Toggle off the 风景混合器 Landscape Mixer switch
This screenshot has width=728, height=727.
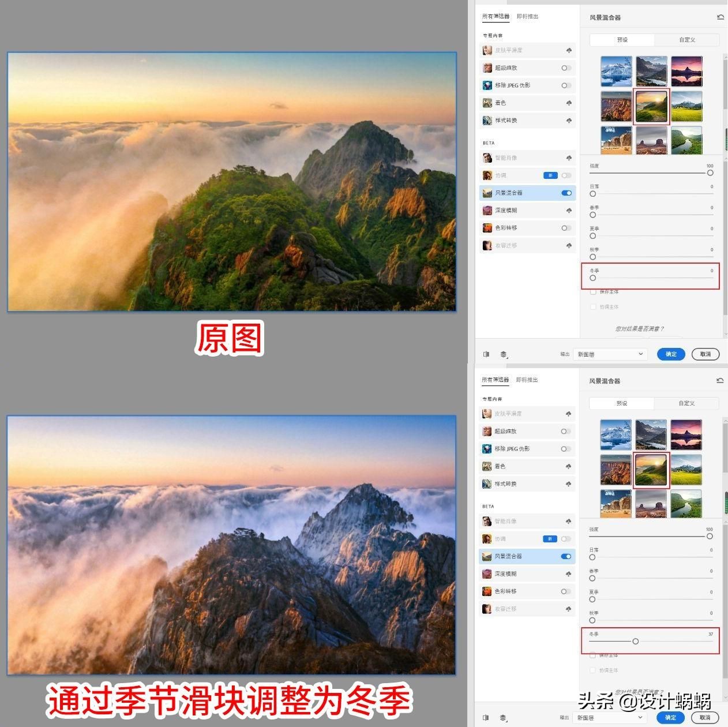pyautogui.click(x=565, y=193)
